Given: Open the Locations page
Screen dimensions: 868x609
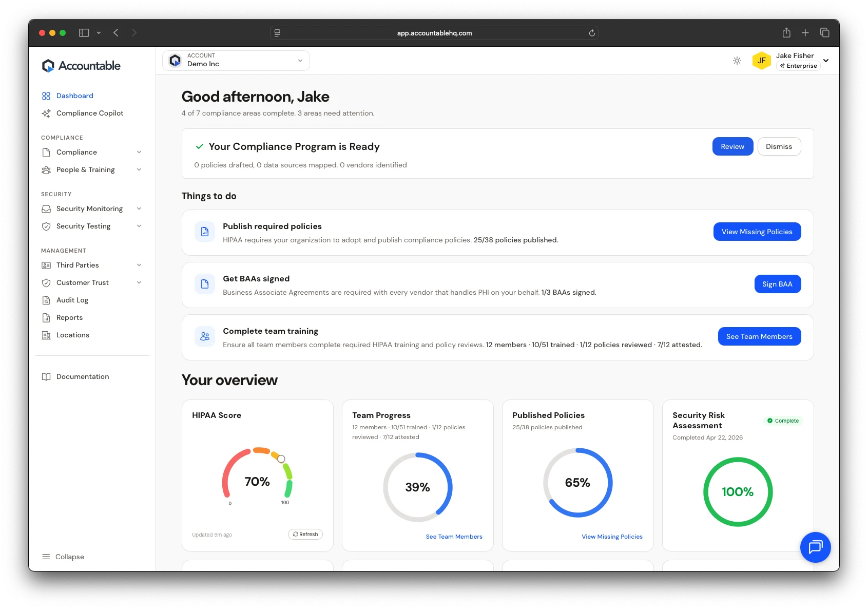Looking at the screenshot, I should [72, 335].
